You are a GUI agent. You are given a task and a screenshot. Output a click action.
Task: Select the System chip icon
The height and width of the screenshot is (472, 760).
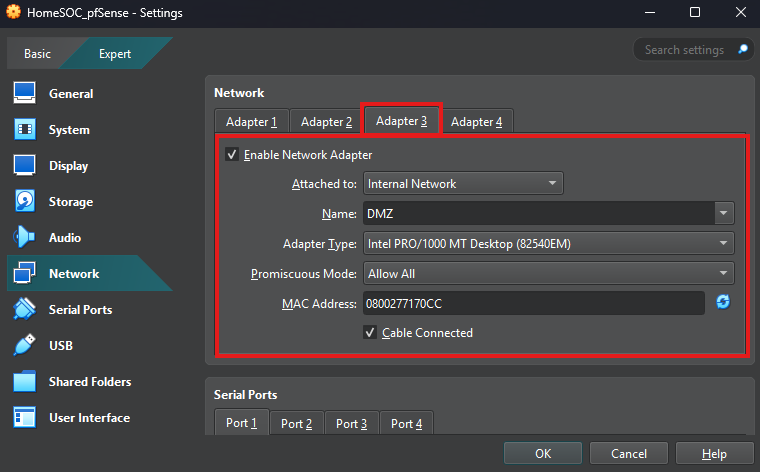point(25,130)
